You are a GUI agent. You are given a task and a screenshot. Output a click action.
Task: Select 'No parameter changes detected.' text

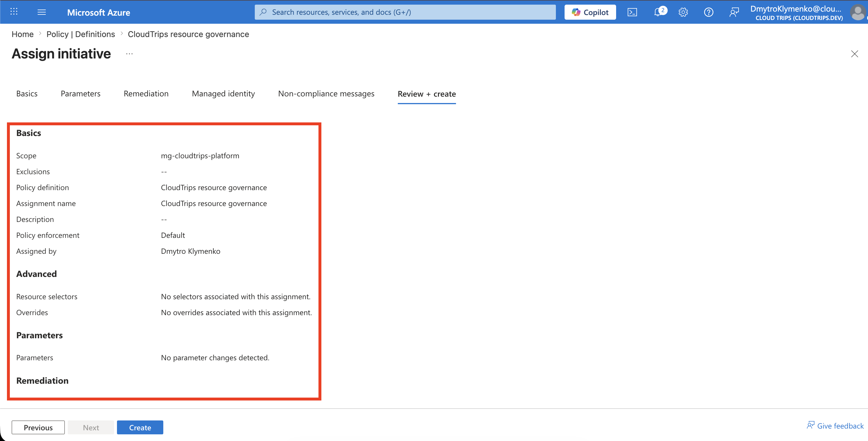point(215,357)
